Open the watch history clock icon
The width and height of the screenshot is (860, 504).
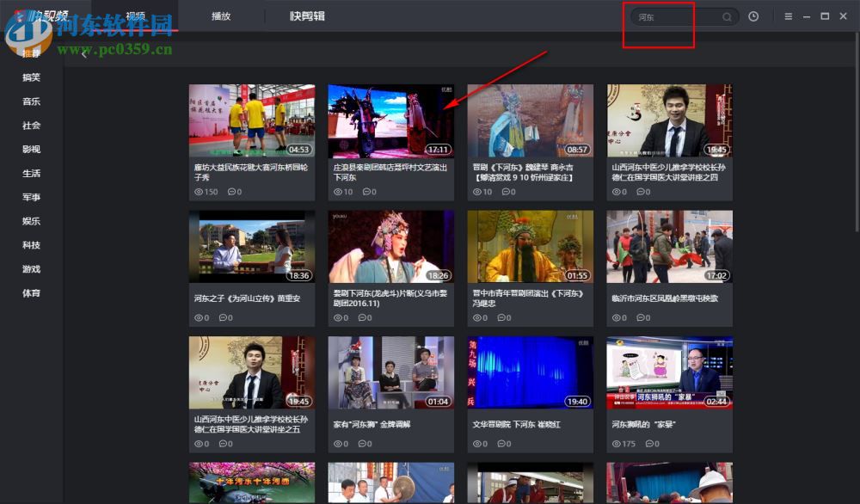[753, 16]
